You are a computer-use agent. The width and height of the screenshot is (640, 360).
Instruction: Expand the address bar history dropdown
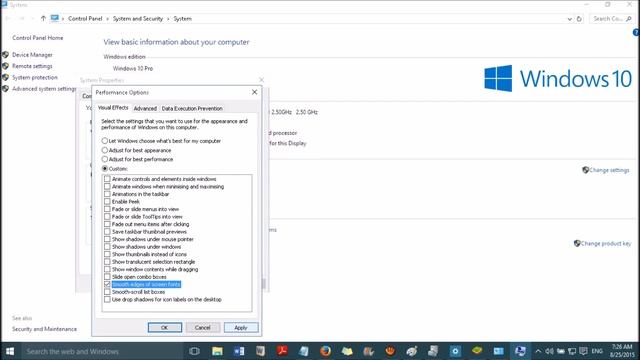[569, 19]
